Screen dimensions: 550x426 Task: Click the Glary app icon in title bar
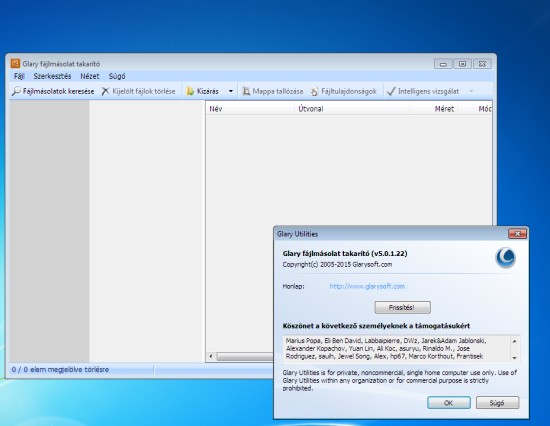(15, 64)
